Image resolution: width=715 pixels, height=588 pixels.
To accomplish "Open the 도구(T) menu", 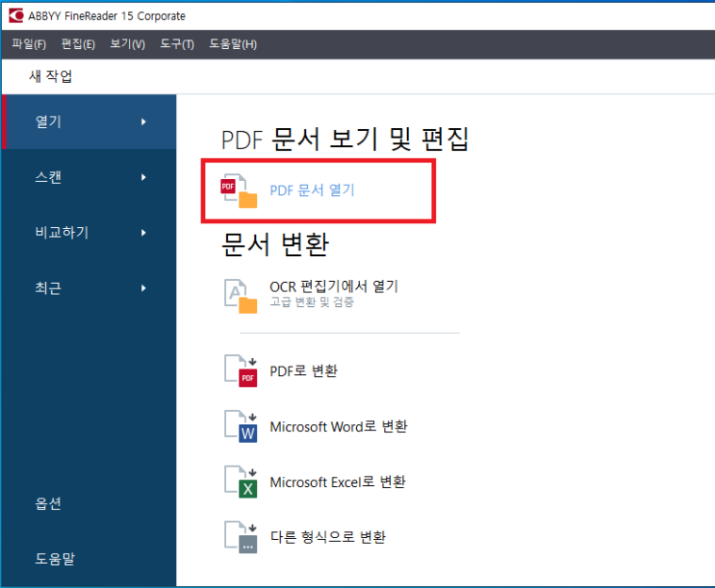I will coord(177,44).
